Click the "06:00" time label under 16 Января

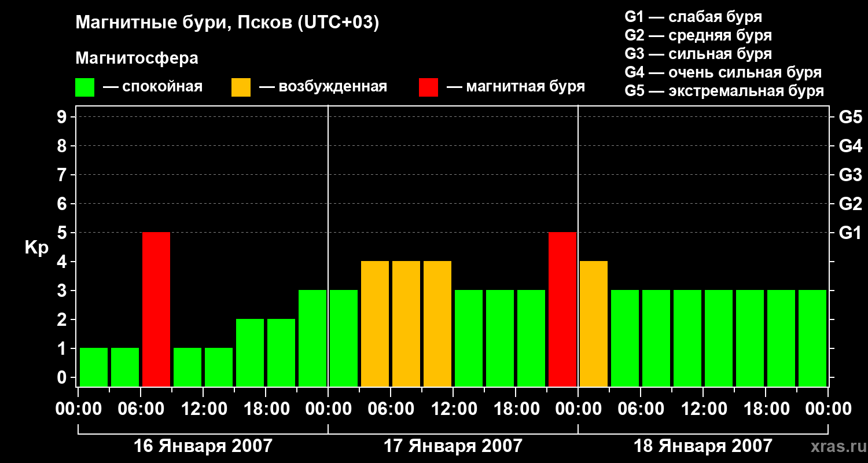point(141,409)
